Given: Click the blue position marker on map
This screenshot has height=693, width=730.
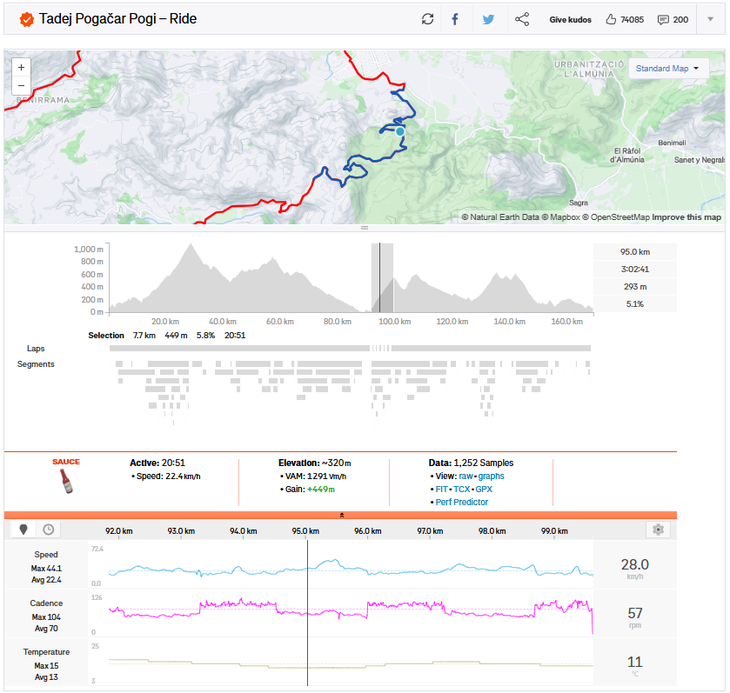Looking at the screenshot, I should pyautogui.click(x=400, y=132).
